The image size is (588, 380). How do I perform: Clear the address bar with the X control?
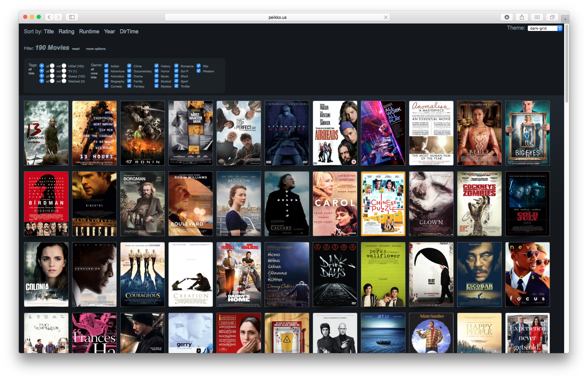pyautogui.click(x=386, y=17)
